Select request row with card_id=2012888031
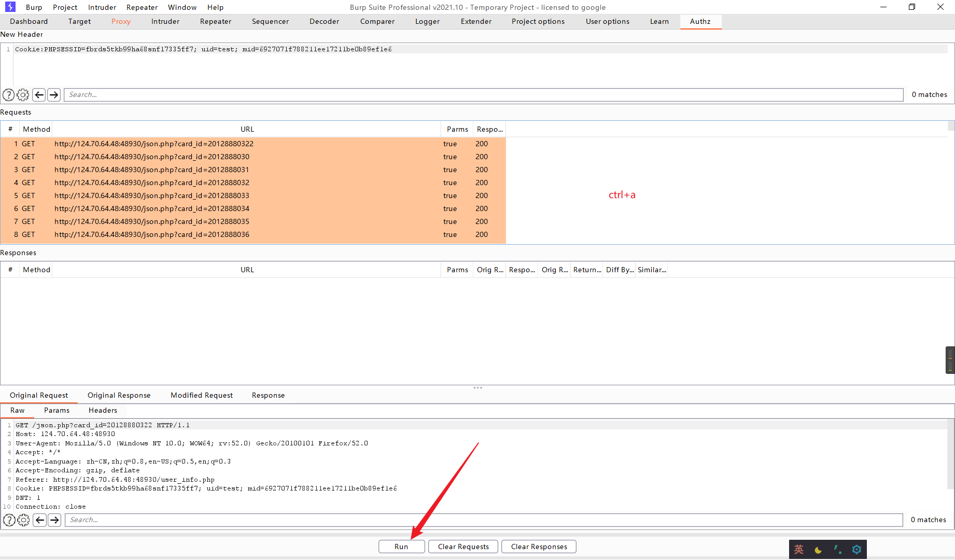Image resolution: width=955 pixels, height=560 pixels. [x=253, y=170]
